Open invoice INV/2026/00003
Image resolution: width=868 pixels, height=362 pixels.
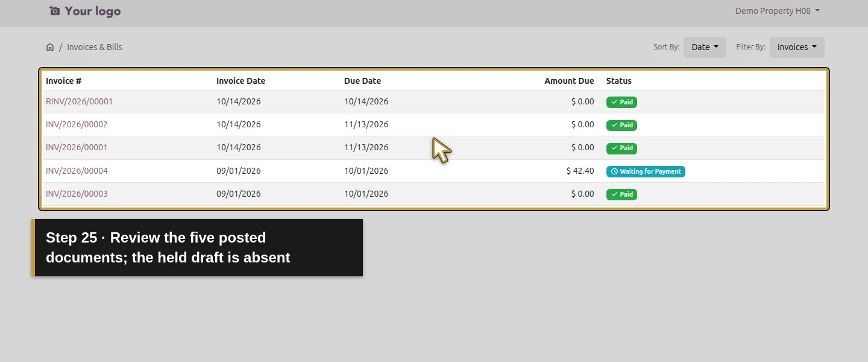[x=77, y=194]
